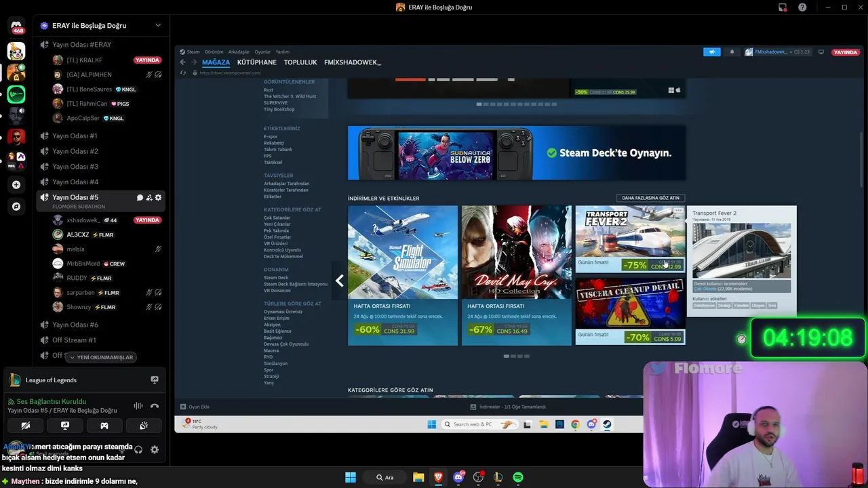Open the server folder icon in sidebar

click(x=16, y=161)
